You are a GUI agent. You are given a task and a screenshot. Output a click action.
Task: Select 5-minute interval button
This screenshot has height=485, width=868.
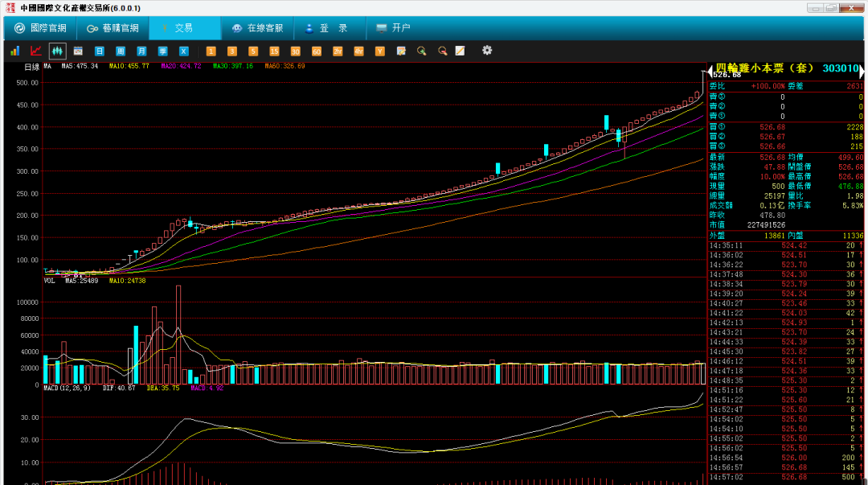[x=253, y=51]
